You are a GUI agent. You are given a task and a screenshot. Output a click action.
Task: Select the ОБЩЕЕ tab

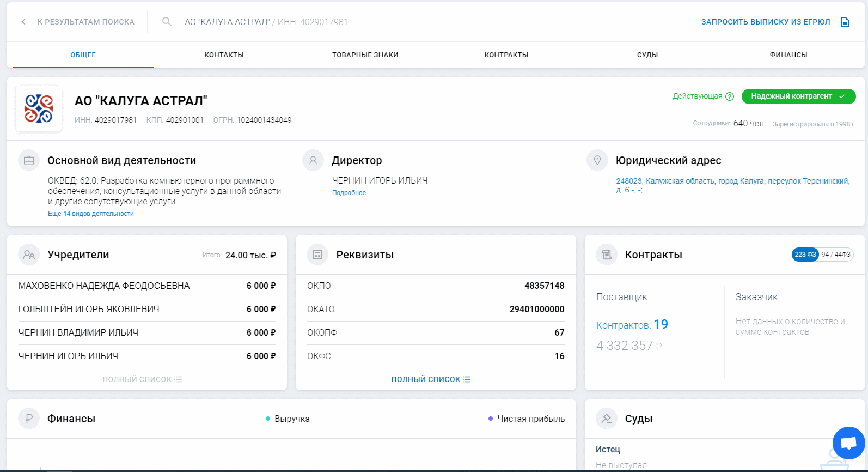[x=83, y=55]
